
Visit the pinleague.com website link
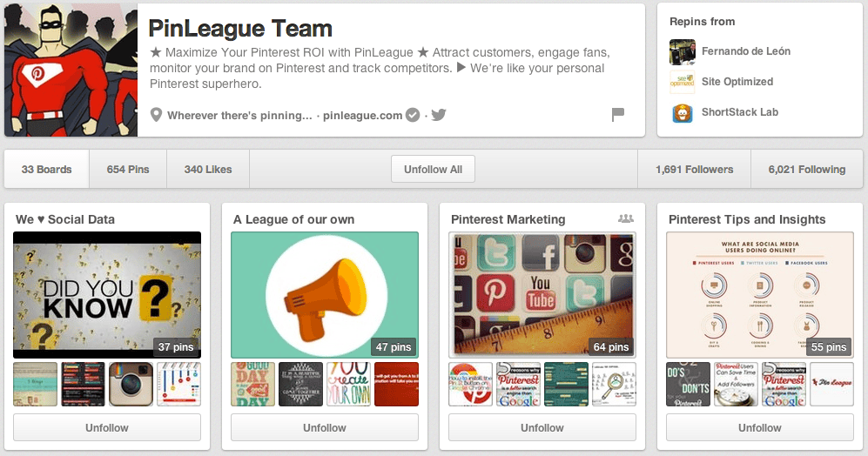click(362, 116)
